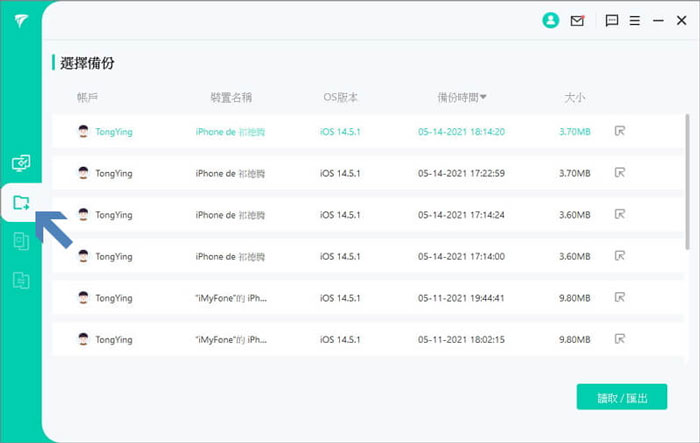Click the backup list vertical scrollbar

click(688, 182)
